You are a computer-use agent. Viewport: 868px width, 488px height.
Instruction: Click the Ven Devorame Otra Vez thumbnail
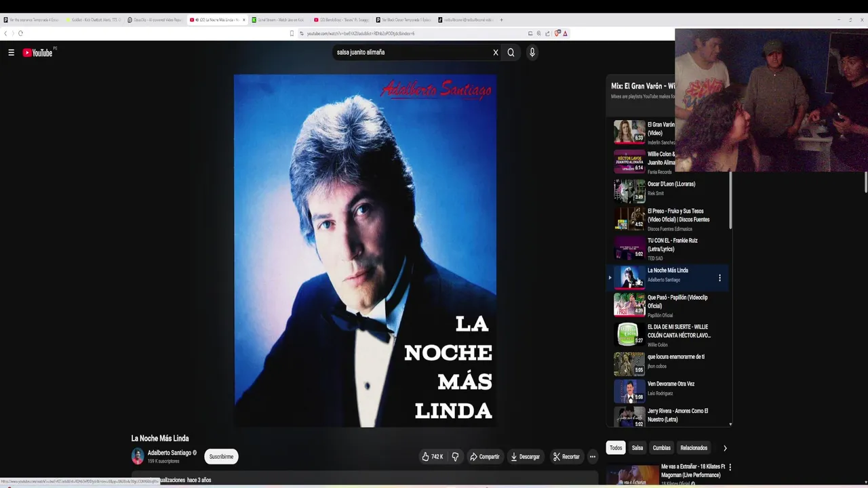(x=629, y=391)
